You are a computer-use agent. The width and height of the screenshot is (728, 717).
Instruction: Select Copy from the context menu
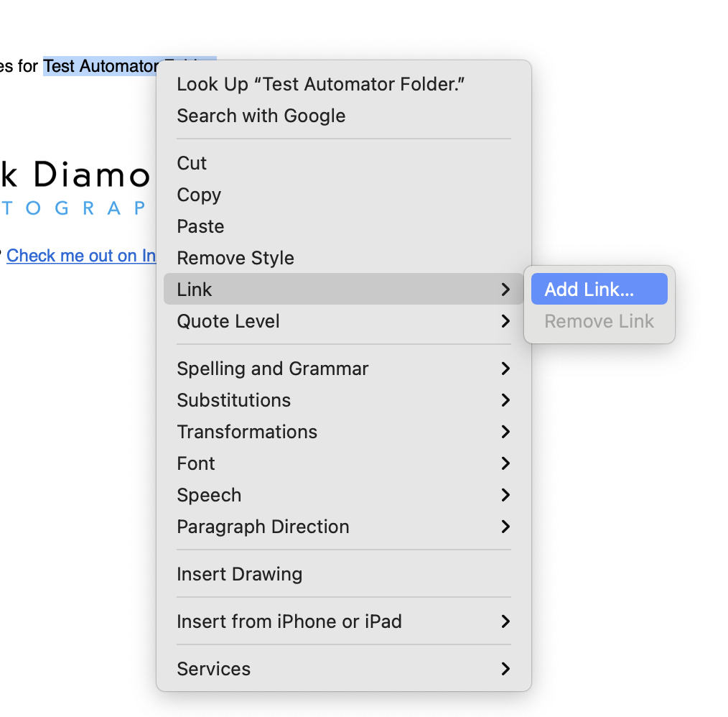tap(199, 195)
